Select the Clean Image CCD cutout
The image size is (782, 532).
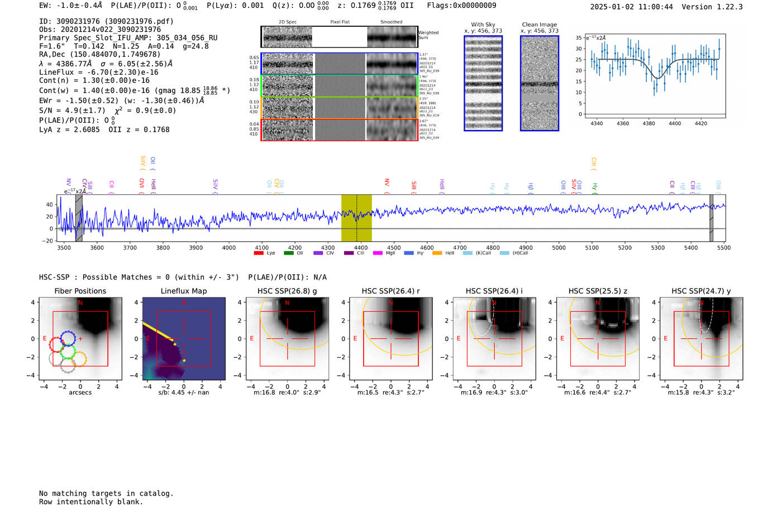[x=540, y=83]
